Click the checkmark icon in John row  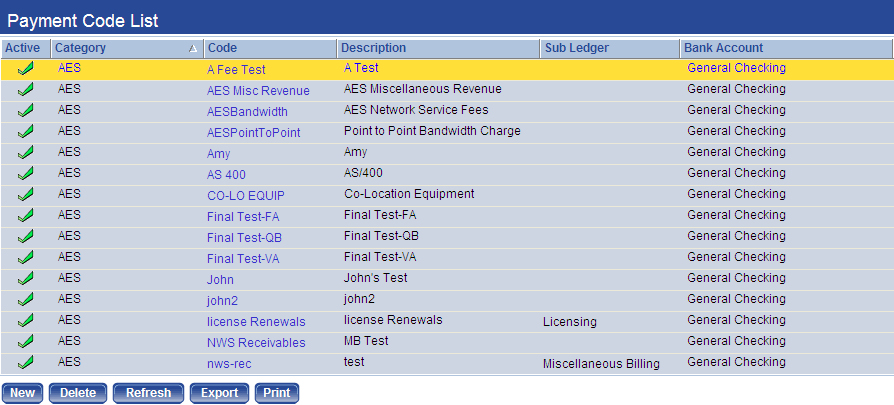click(x=25, y=279)
